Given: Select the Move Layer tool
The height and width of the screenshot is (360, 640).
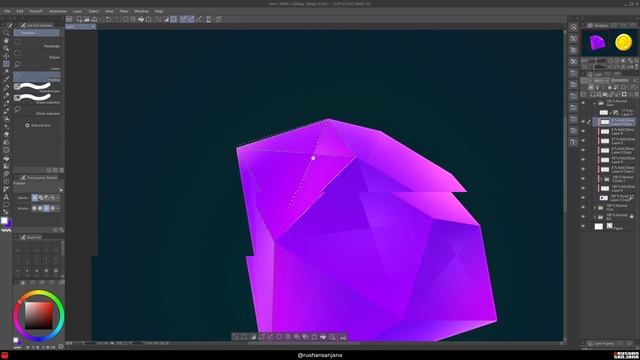Looking at the screenshot, I should click(6, 56).
